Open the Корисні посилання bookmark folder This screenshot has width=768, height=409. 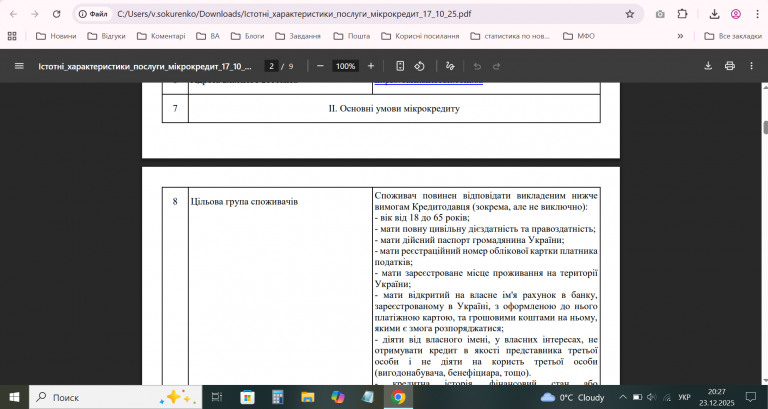coord(421,36)
